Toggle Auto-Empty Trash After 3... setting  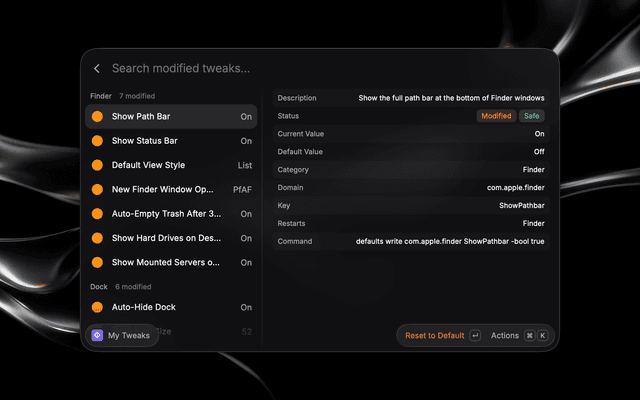246,214
